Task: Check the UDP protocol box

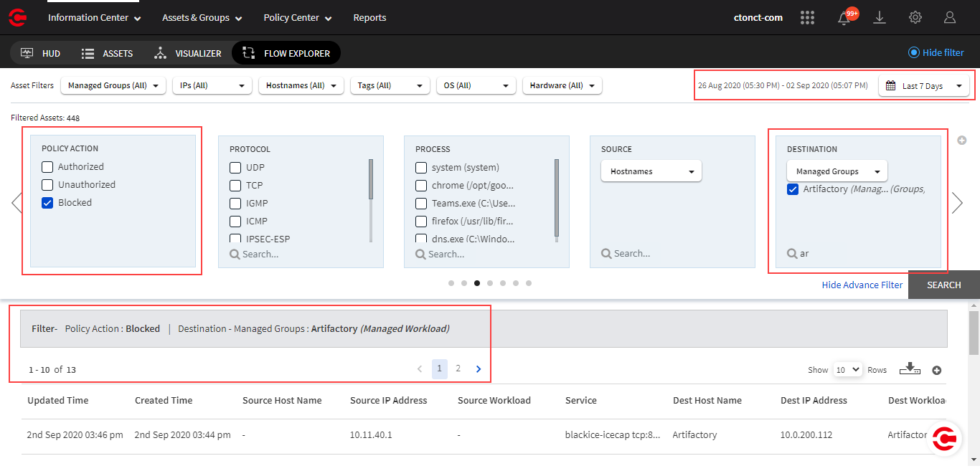Action: (x=235, y=168)
